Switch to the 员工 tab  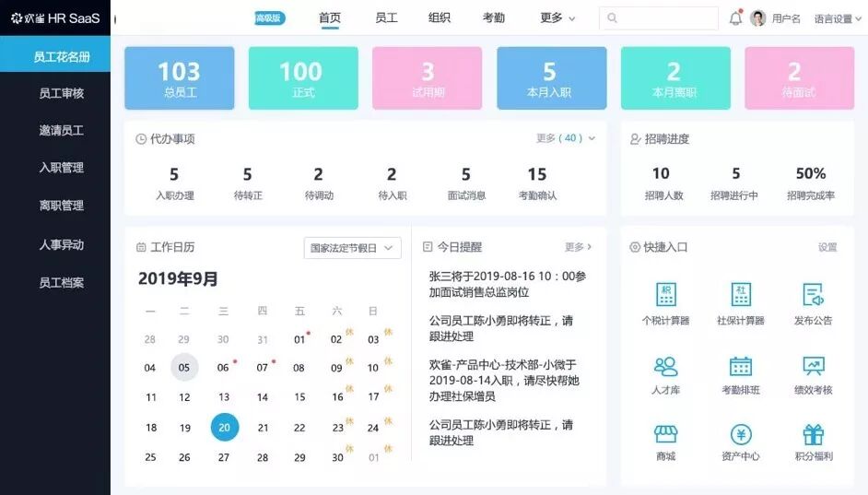(386, 18)
